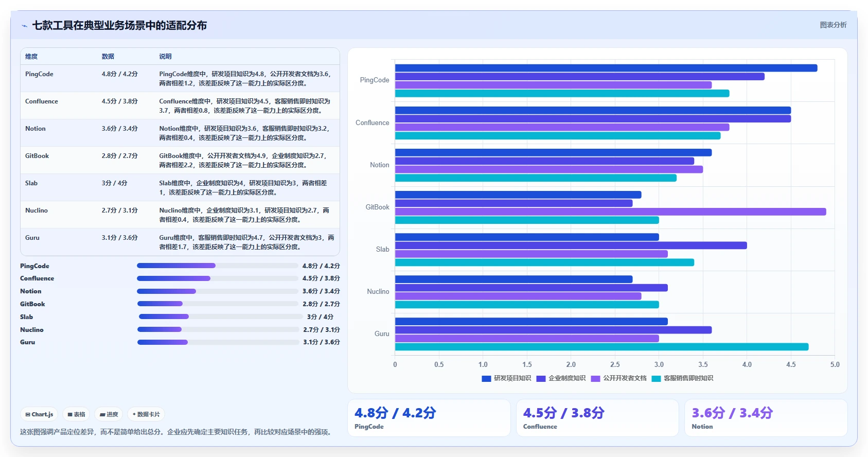868x457 pixels.
Task: Toggle the 客服销售即时知识 legend series
Action: [x=682, y=378]
